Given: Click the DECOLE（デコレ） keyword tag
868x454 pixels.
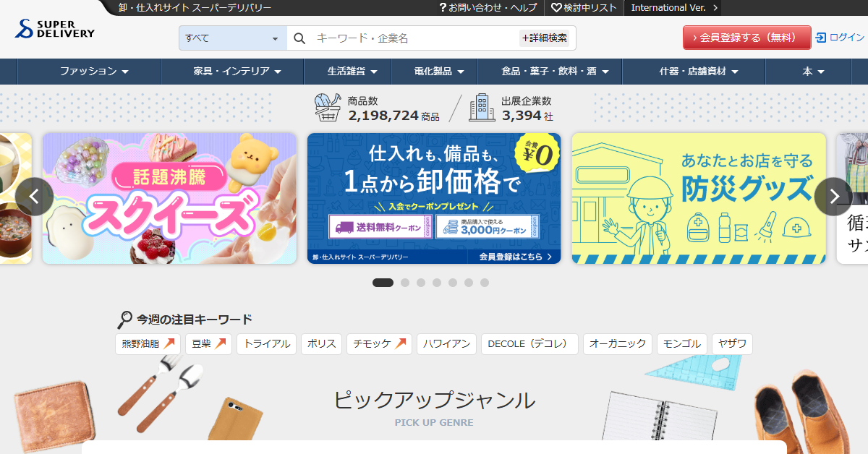Looking at the screenshot, I should tap(529, 344).
